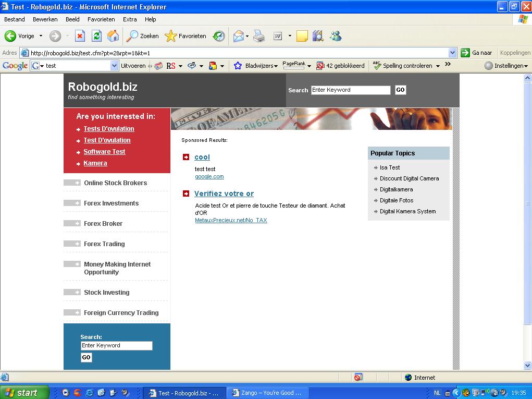The height and width of the screenshot is (399, 532).
Task: Expand the Vorige back history dropdown
Action: coord(41,35)
